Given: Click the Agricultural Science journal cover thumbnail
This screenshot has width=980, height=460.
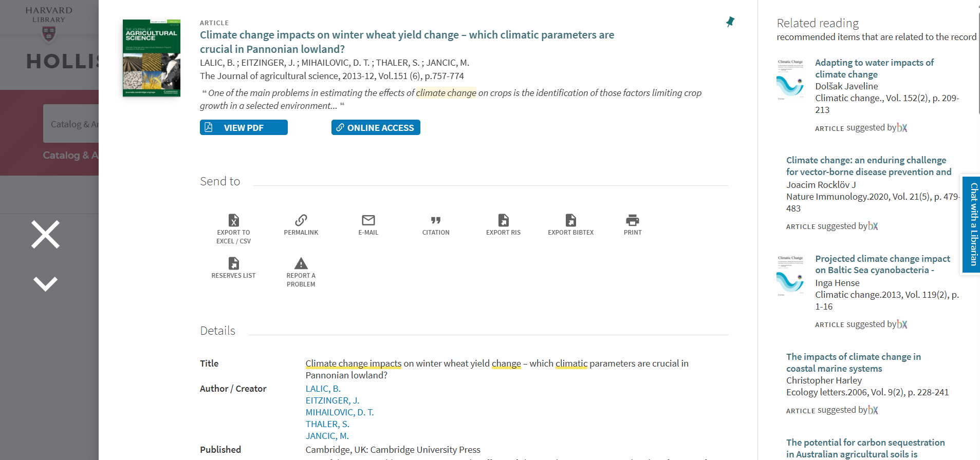Looking at the screenshot, I should click(x=152, y=58).
